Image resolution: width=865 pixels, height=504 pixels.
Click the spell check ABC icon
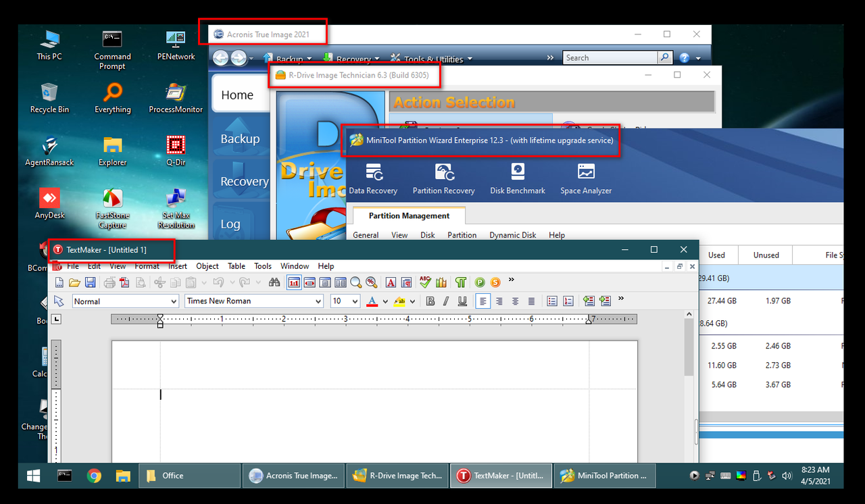tap(425, 282)
